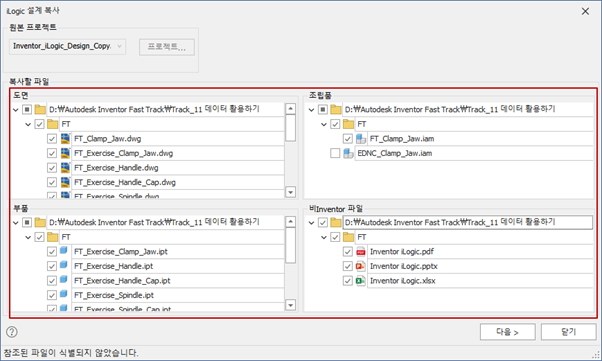
Task: Click the FT_Clamp_Jaw.dwg drawing file icon
Action: [x=65, y=138]
